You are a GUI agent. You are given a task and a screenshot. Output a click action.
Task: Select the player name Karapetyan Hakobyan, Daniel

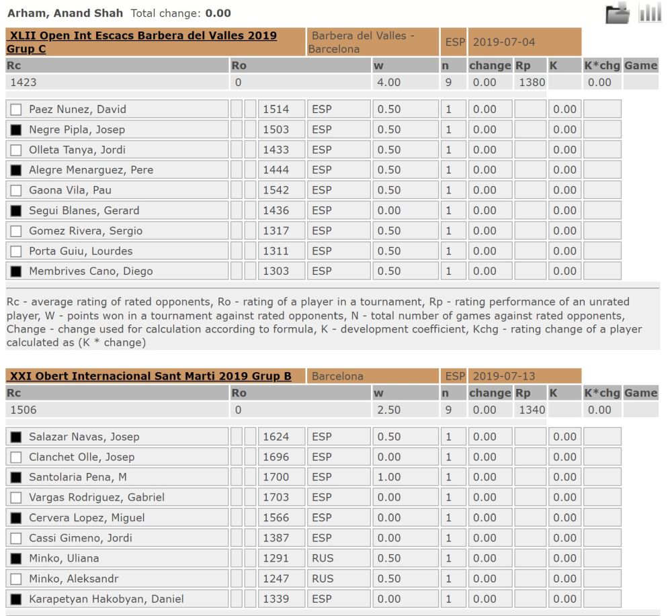click(106, 599)
